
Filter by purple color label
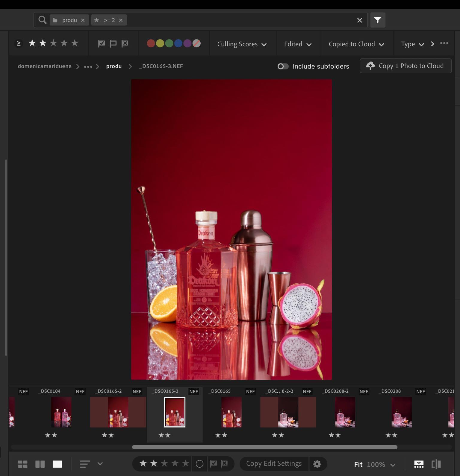click(187, 43)
